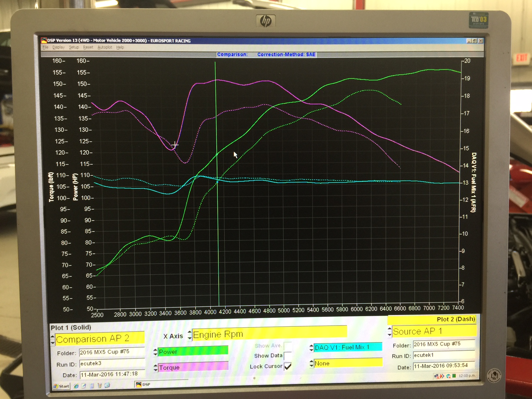Click the Power (HP) axis label
The width and height of the screenshot is (532, 399).
coord(75,186)
